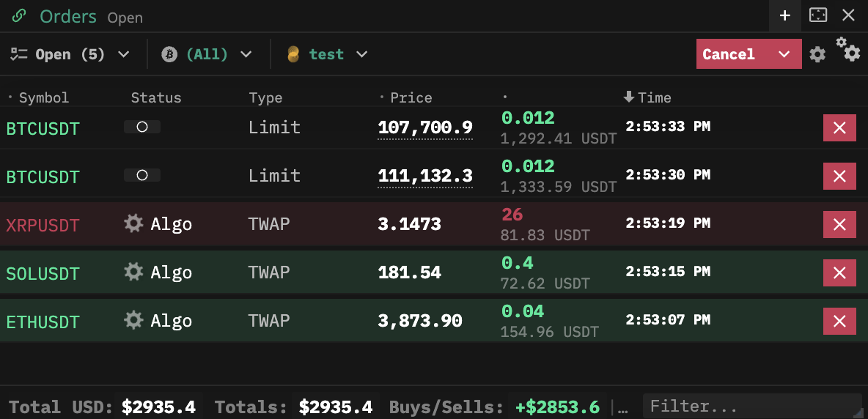The height and width of the screenshot is (419, 868).
Task: Open the Cancel button dropdown arrow
Action: (784, 54)
